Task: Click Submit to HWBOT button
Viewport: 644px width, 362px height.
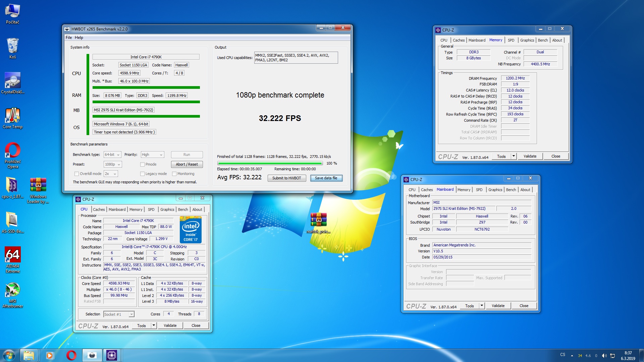Action: pyautogui.click(x=286, y=178)
